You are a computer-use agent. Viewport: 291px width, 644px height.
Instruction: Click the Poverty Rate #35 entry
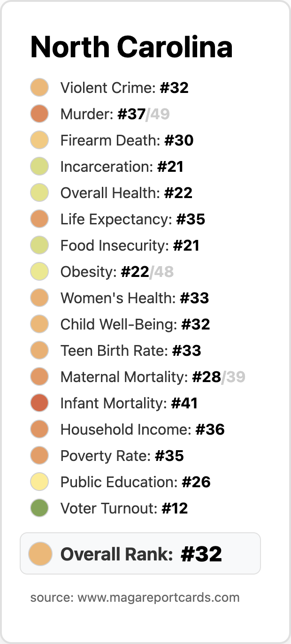tap(122, 456)
